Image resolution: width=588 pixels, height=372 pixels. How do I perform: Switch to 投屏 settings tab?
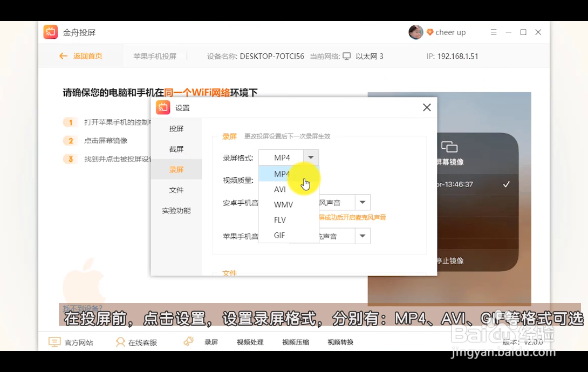[x=176, y=129]
